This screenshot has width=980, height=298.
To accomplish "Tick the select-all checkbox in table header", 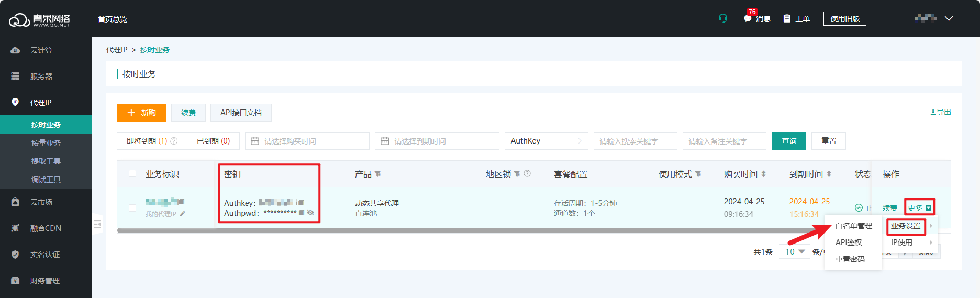I will [x=132, y=173].
